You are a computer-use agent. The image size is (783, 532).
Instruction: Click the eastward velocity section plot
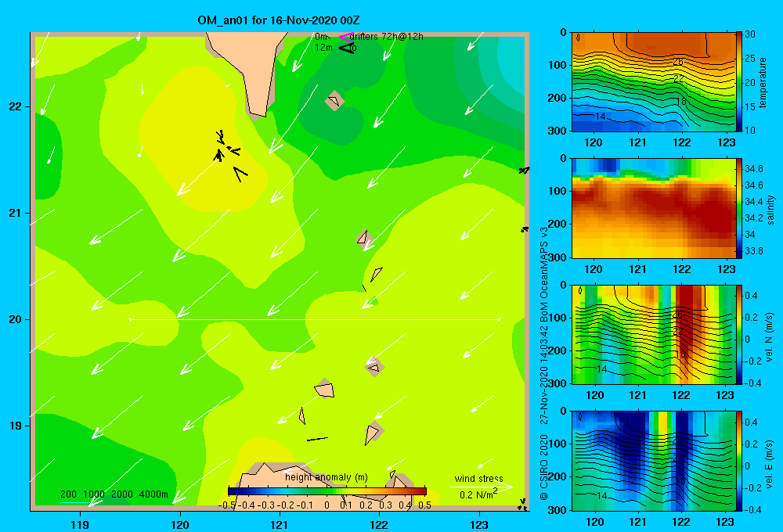click(x=654, y=461)
